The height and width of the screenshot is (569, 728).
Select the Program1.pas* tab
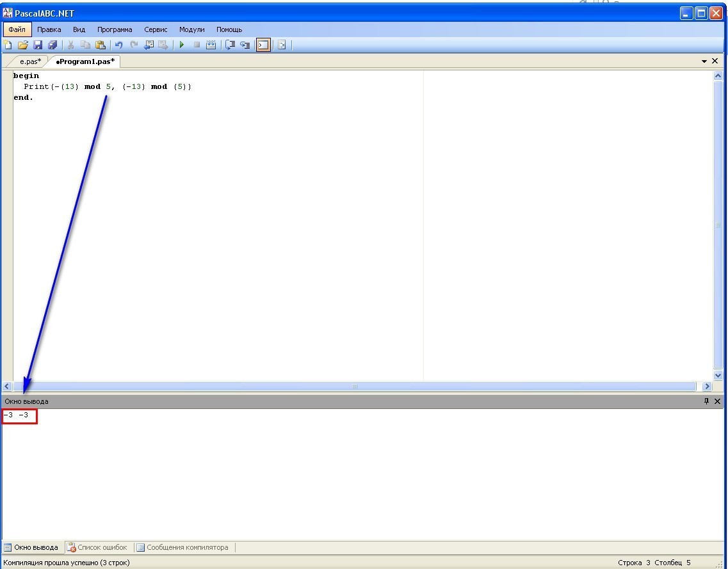[x=85, y=61]
